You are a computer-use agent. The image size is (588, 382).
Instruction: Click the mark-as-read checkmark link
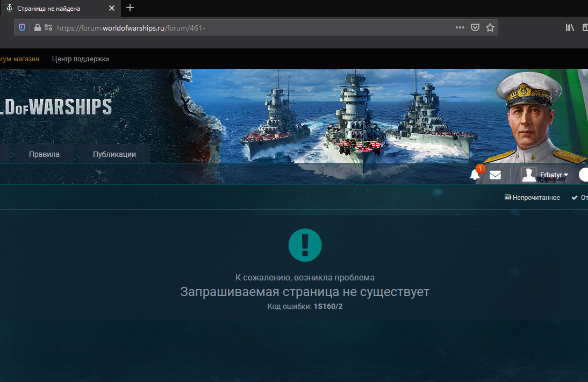[x=579, y=198]
